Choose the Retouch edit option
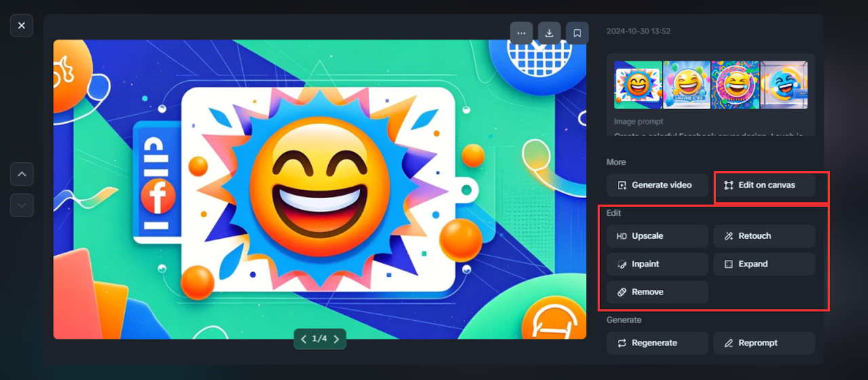Viewport: 868px width, 380px height. [764, 236]
